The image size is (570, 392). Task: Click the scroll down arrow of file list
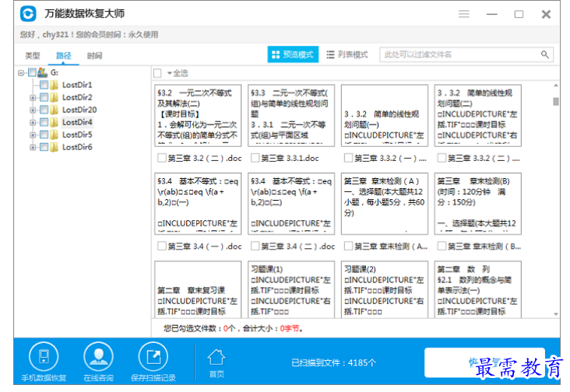[556, 314]
